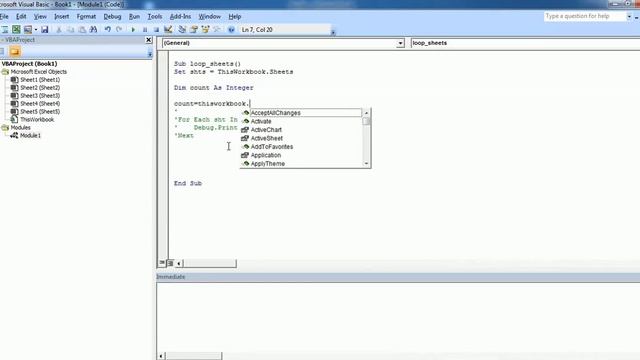The width and height of the screenshot is (640, 360).
Task: Open Project Explorer from toolbar icon
Action: click(x=182, y=29)
